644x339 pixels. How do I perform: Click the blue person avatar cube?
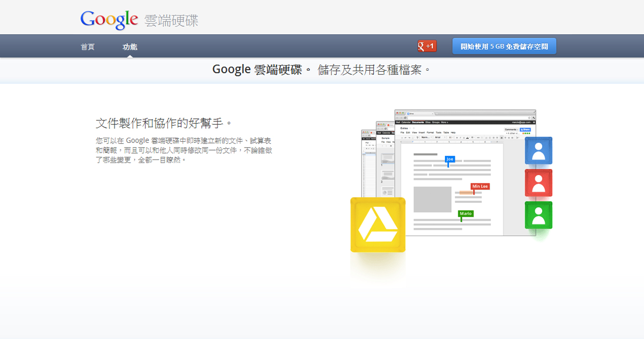click(539, 151)
